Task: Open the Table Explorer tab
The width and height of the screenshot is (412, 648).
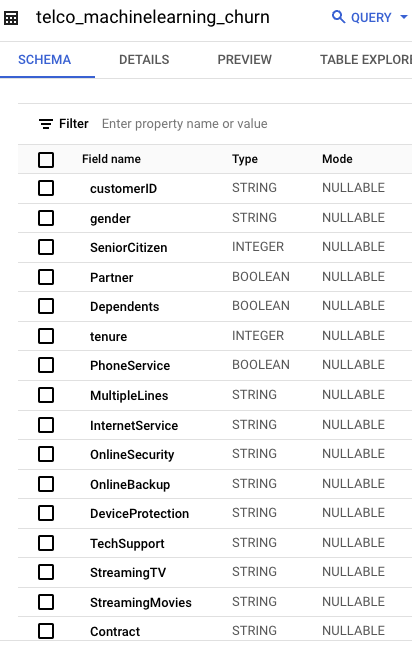Action: click(x=365, y=60)
